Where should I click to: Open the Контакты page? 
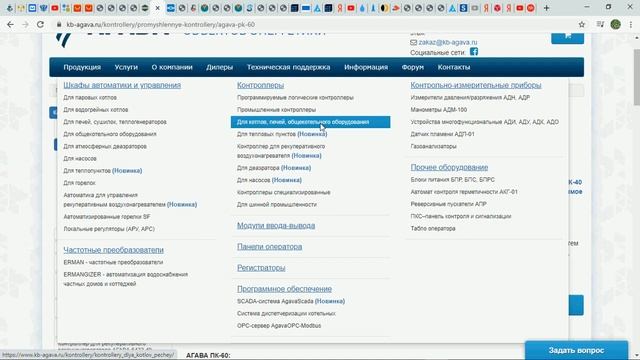[453, 67]
